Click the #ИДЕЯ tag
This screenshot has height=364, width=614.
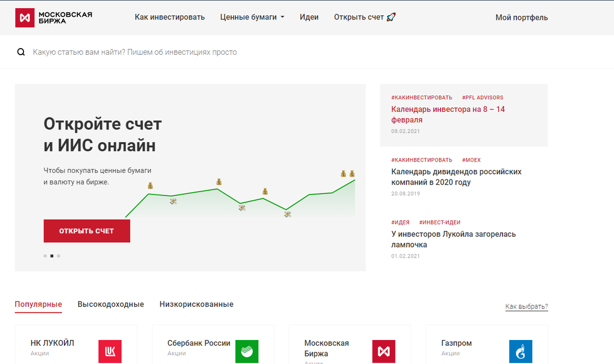pos(400,222)
